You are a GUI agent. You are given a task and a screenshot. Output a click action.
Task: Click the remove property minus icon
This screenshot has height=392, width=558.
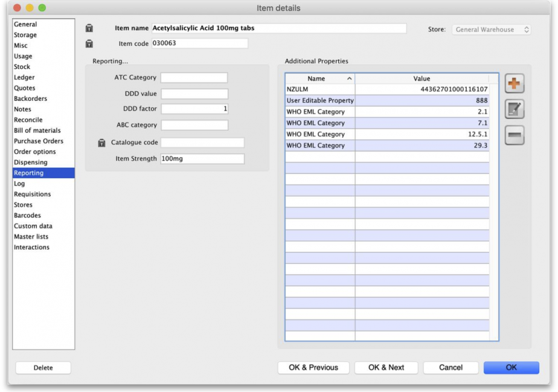point(514,135)
